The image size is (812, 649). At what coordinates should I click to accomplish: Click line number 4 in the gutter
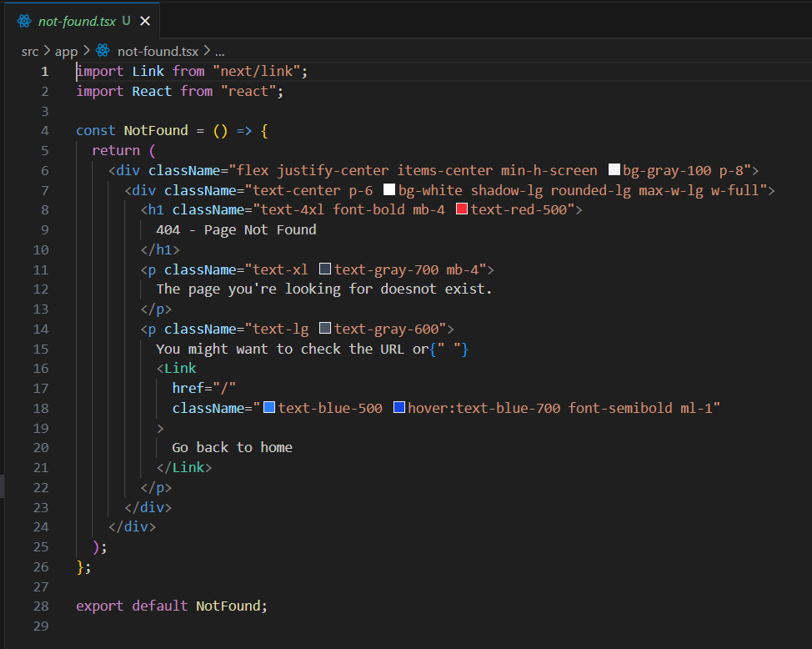45,131
